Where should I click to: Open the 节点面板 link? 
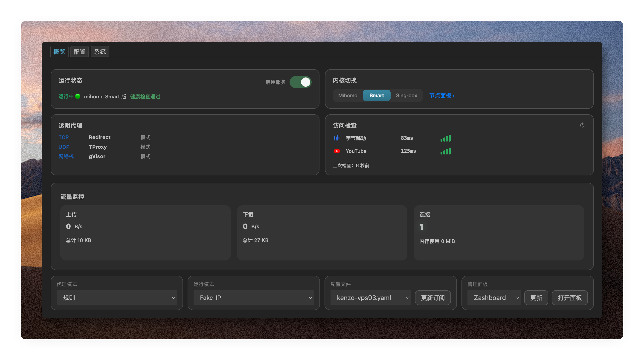(442, 95)
